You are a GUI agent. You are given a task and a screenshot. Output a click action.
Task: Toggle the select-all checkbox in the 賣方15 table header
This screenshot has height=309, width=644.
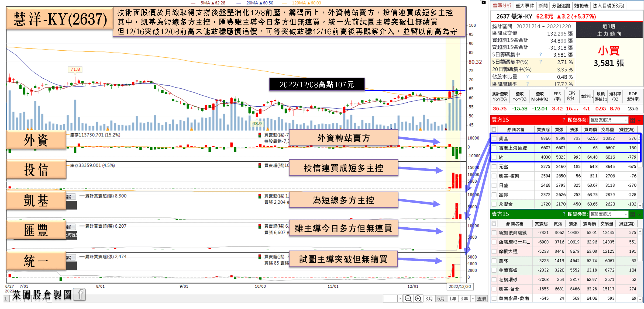494,224
